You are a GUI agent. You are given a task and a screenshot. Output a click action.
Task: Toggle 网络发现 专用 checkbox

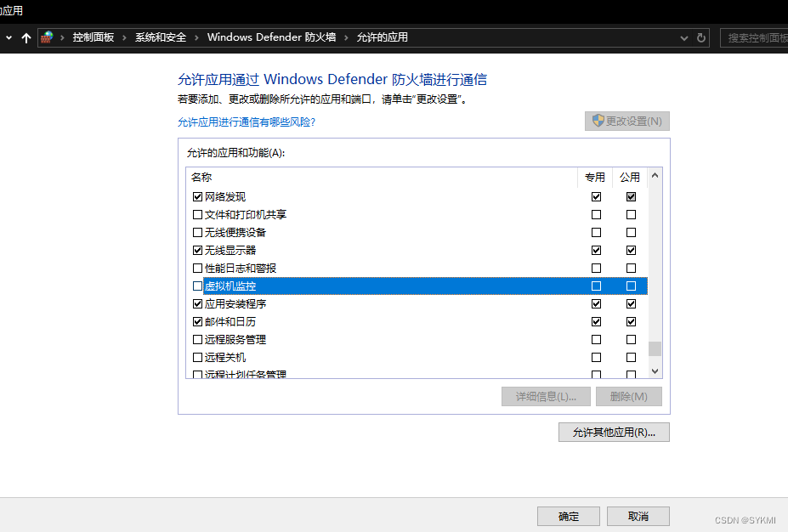pyautogui.click(x=596, y=197)
